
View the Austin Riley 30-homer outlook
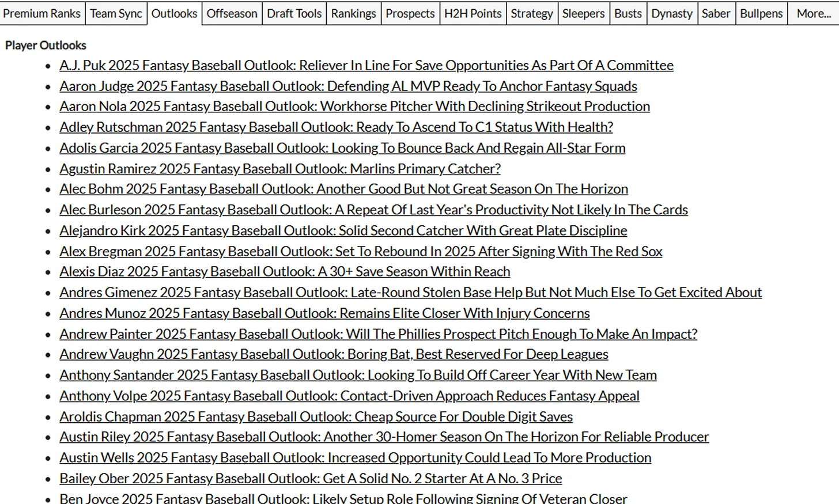[384, 437]
